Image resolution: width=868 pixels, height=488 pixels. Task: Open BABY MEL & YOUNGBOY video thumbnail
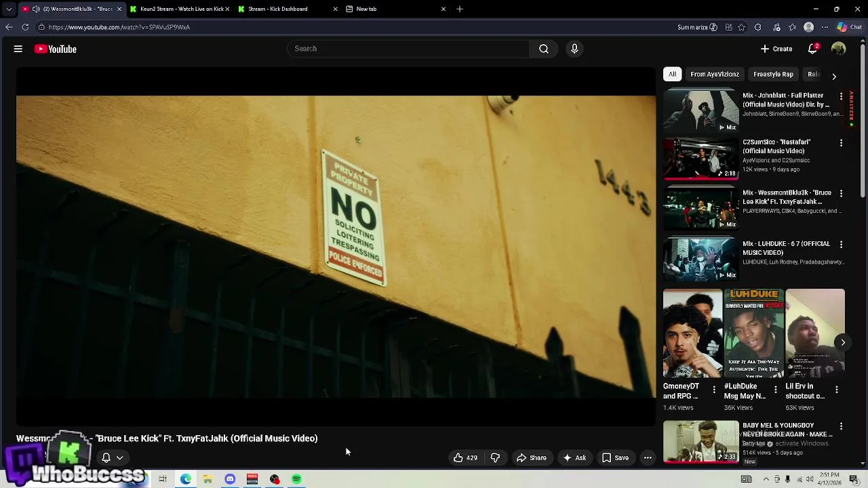701,441
